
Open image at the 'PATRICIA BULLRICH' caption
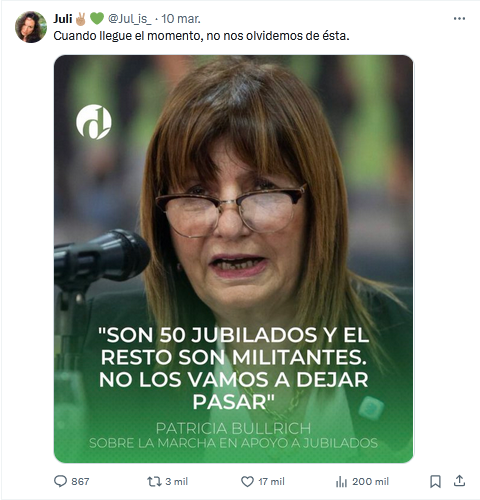coord(233,428)
